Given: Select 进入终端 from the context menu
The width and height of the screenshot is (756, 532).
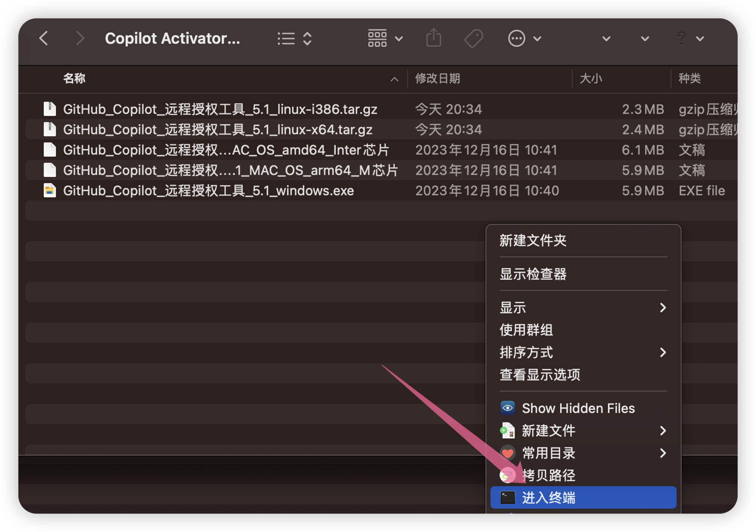Looking at the screenshot, I should tap(549, 498).
